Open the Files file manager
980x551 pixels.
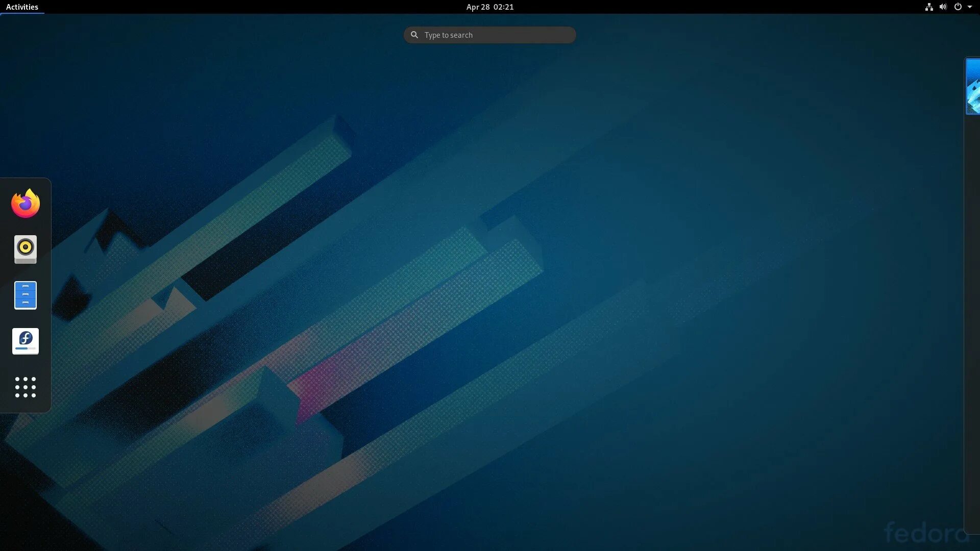[26, 295]
